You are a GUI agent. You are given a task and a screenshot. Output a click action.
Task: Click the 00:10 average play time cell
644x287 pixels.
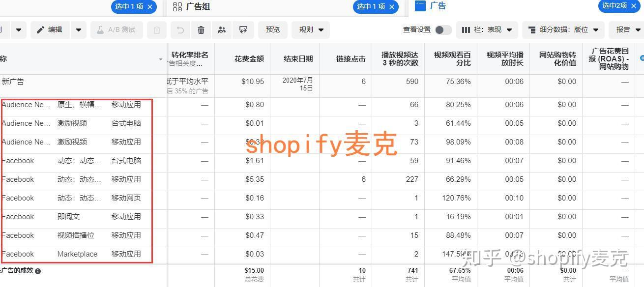[514, 198]
